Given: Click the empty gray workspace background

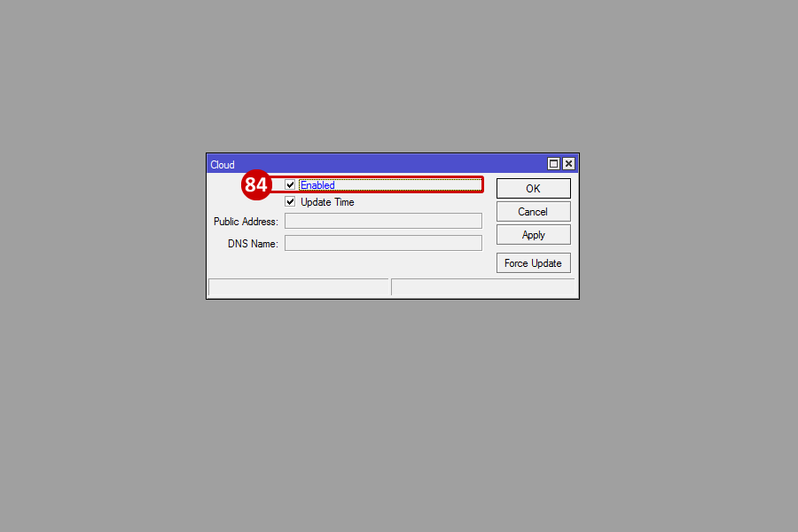Looking at the screenshot, I should point(399,407).
